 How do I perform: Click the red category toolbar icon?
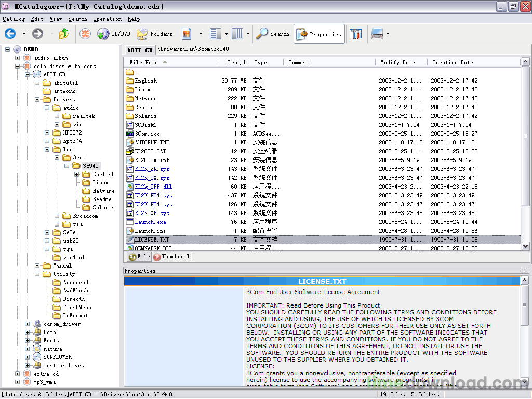coord(84,33)
